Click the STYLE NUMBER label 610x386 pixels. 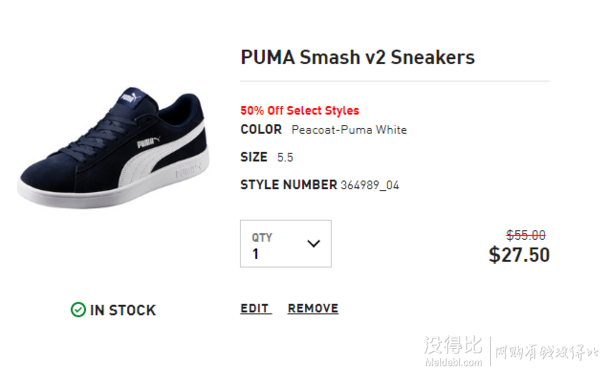pos(289,184)
